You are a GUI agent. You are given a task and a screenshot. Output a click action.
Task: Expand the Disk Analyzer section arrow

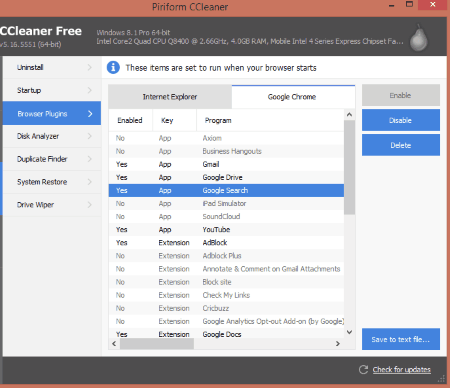[x=89, y=136]
